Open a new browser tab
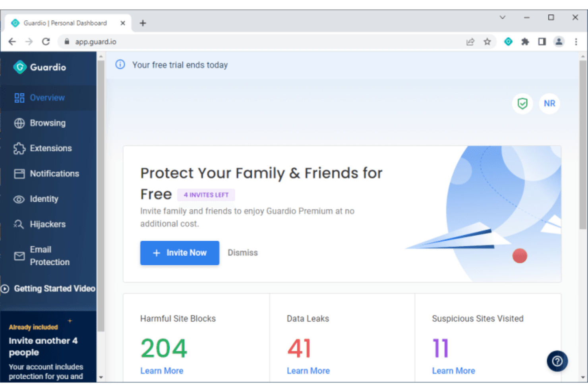Image resolution: width=588 pixels, height=392 pixels. point(143,23)
